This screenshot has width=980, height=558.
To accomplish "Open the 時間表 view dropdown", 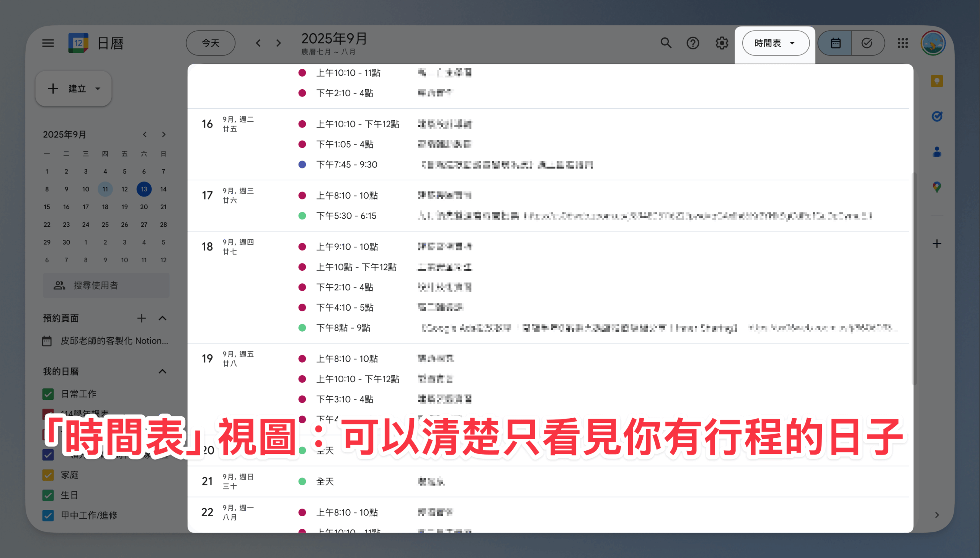I will tap(775, 43).
